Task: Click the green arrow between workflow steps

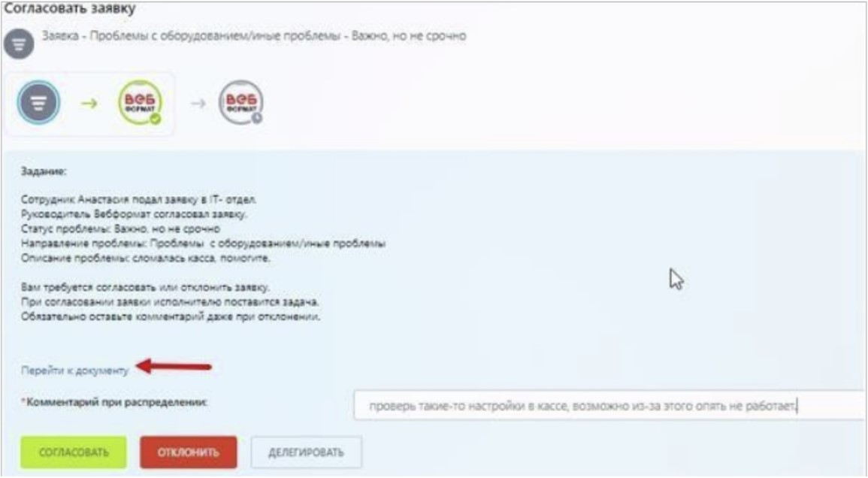Action: [x=89, y=103]
